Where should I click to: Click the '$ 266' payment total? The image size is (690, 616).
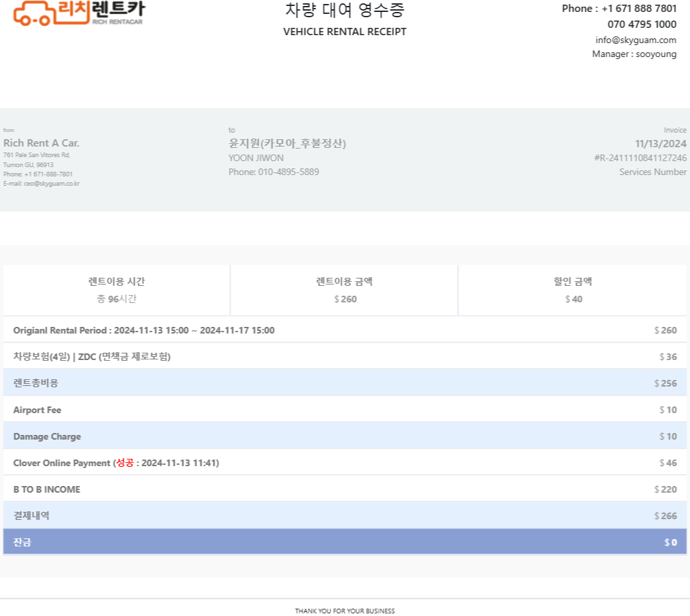pos(665,516)
